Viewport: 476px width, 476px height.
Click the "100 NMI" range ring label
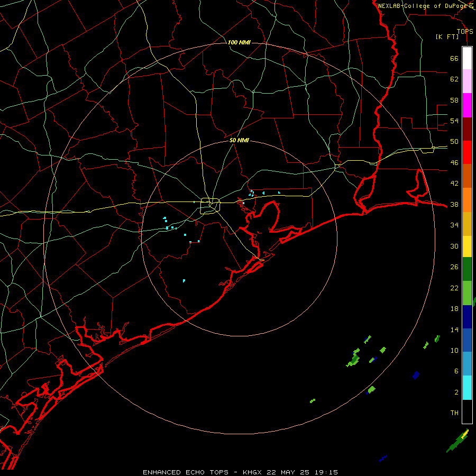coord(239,42)
